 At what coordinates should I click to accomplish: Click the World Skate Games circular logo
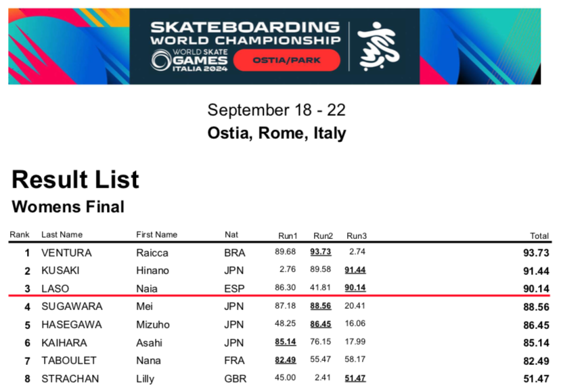pos(161,61)
